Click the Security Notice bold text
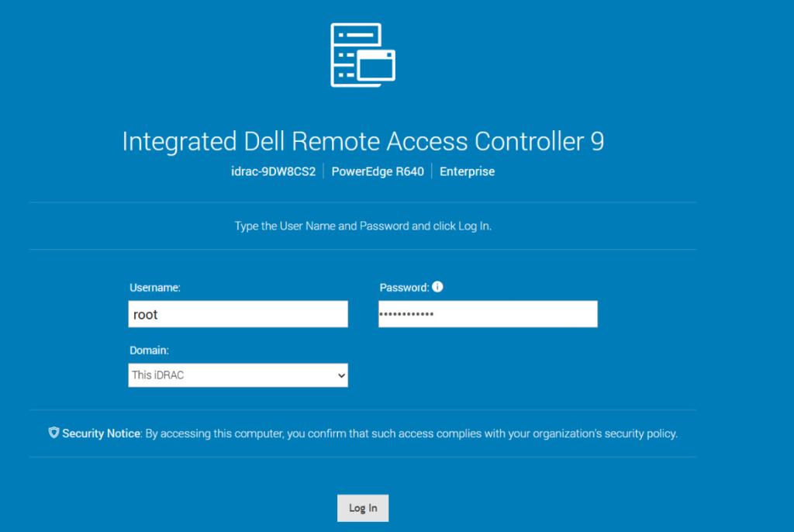 click(x=102, y=434)
